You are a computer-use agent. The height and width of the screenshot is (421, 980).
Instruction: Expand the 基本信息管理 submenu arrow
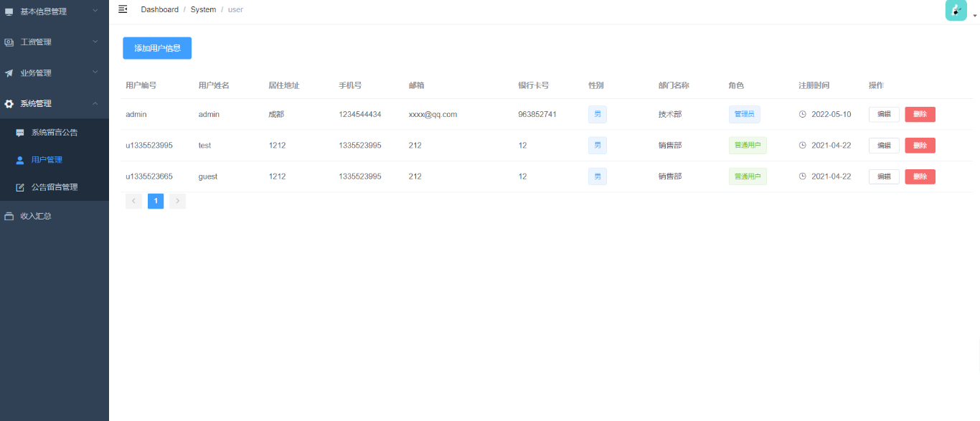[x=95, y=11]
